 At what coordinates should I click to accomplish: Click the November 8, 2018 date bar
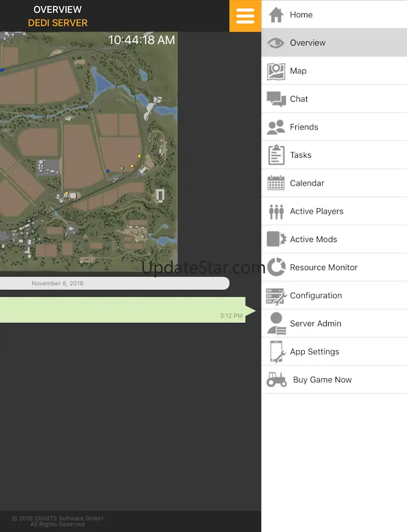click(x=114, y=283)
